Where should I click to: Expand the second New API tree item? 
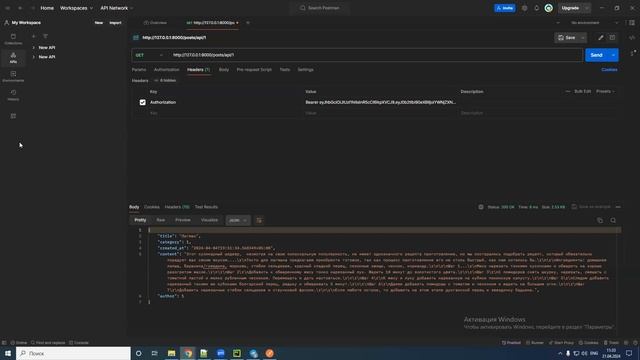(33, 57)
